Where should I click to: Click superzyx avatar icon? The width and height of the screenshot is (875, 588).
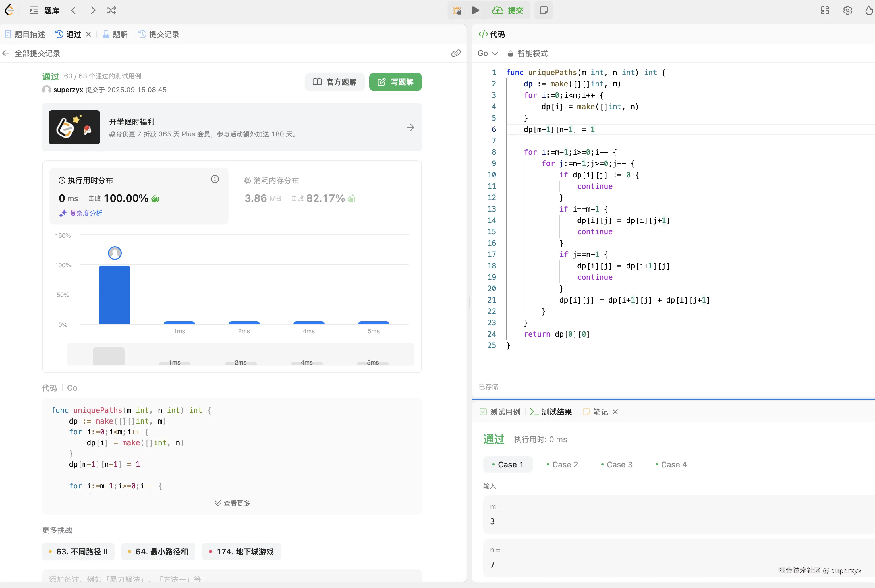pos(47,90)
